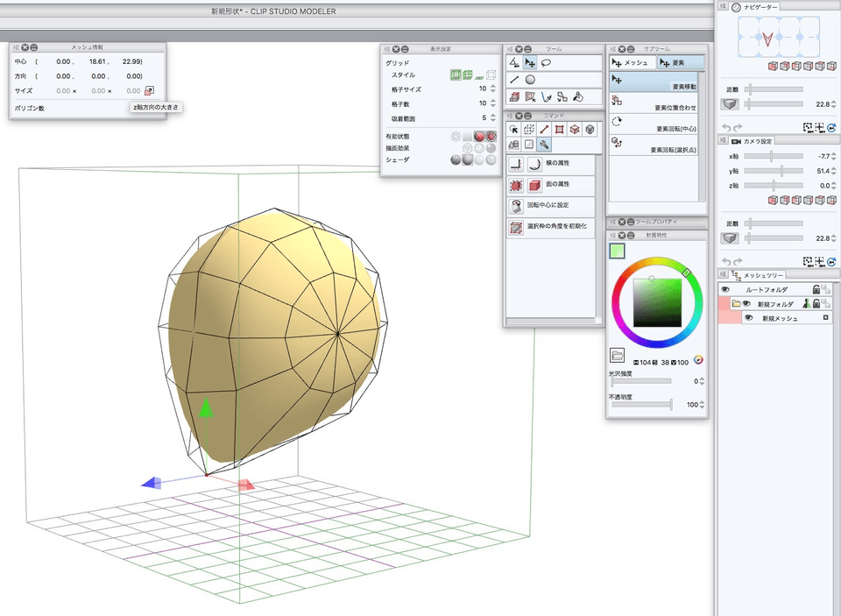841x616 pixels.
Task: Open the カメラ設定 panel menu icon
Action: (x=723, y=140)
